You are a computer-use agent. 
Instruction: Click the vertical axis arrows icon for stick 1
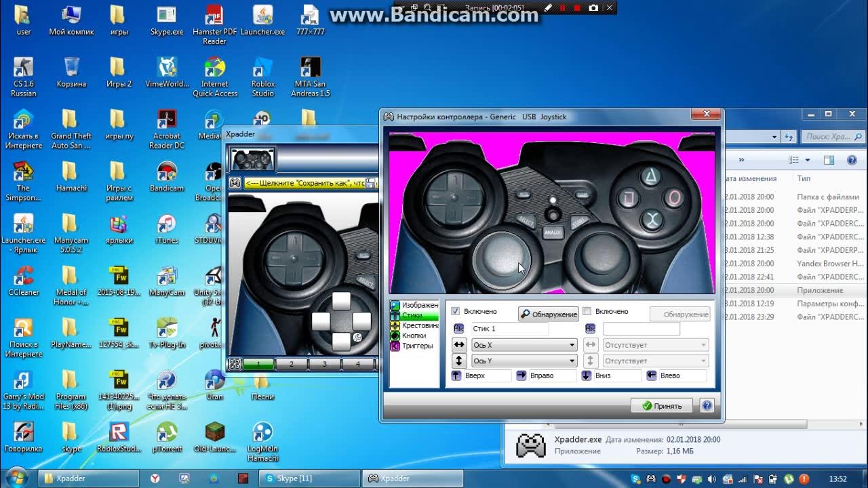(459, 361)
